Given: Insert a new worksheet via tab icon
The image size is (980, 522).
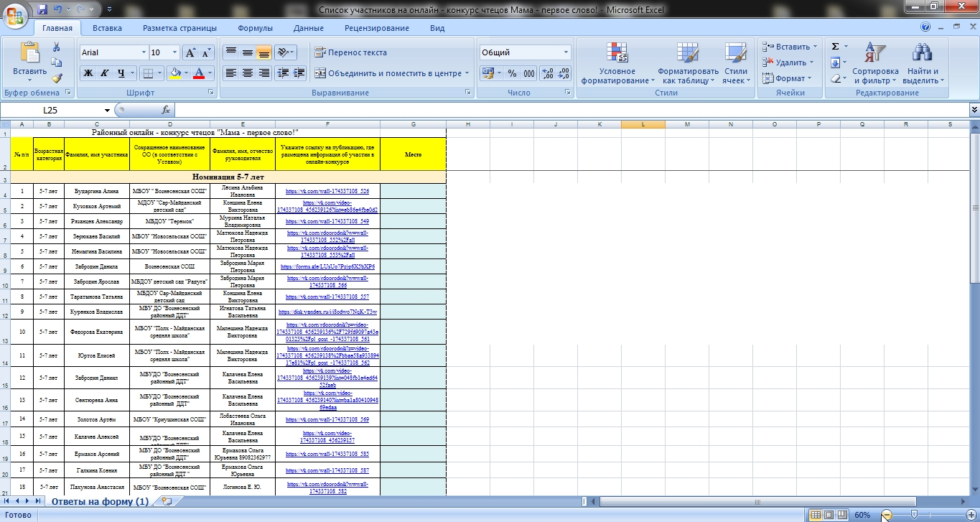Looking at the screenshot, I should [x=167, y=501].
